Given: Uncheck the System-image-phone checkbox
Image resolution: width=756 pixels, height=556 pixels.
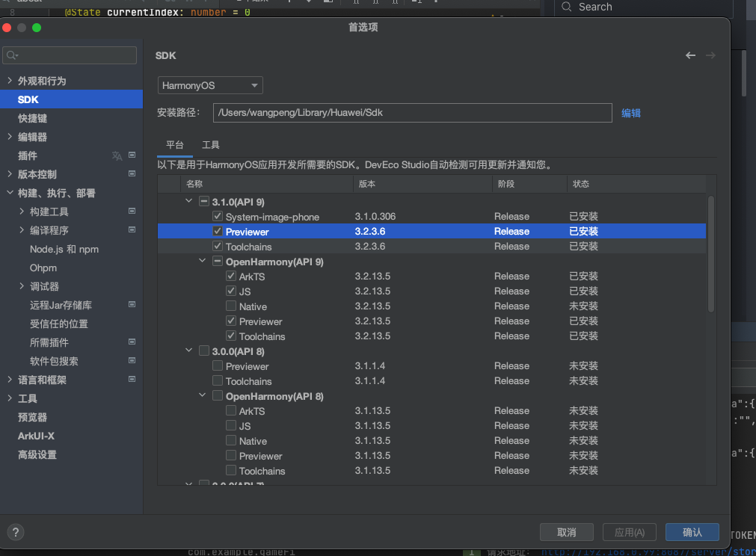Looking at the screenshot, I should pyautogui.click(x=218, y=216).
